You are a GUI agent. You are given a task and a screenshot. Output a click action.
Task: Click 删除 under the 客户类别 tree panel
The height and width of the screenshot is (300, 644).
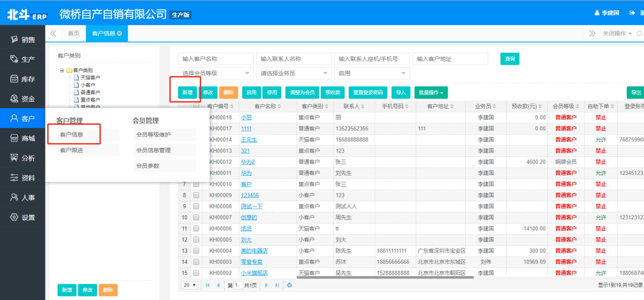coord(108,290)
